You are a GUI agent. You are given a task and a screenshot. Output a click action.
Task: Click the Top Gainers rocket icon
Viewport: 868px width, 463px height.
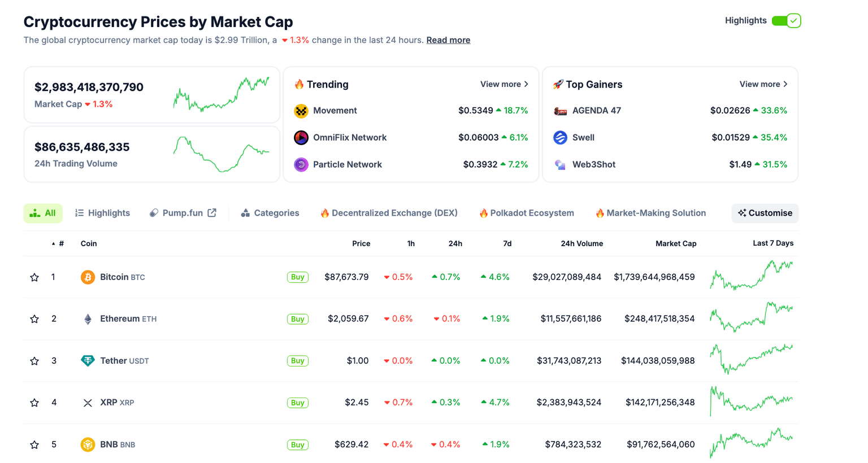coord(558,84)
